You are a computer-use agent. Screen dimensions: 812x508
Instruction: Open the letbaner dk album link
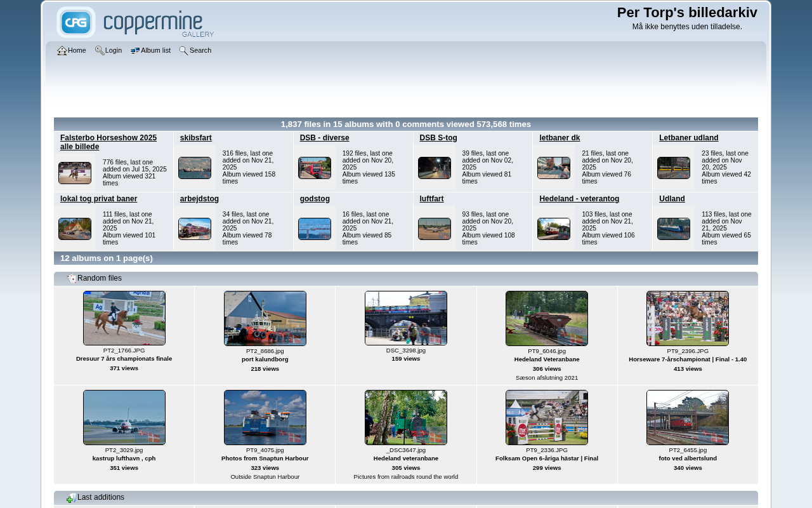coord(560,138)
